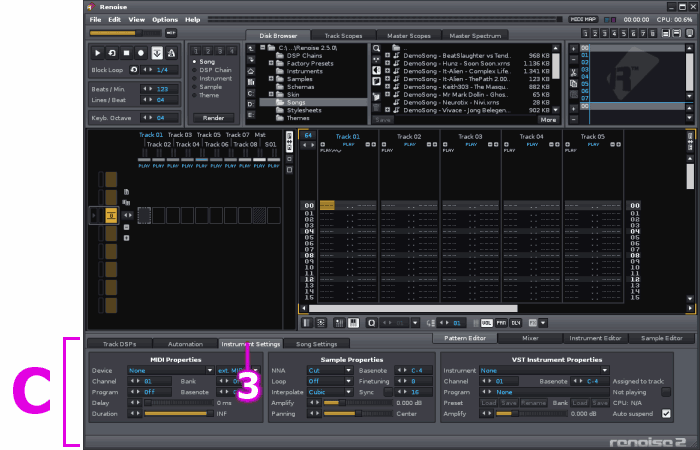Click the magnifier search icon in file list
Image resolution: width=700 pixels, height=450 pixels.
[376, 48]
